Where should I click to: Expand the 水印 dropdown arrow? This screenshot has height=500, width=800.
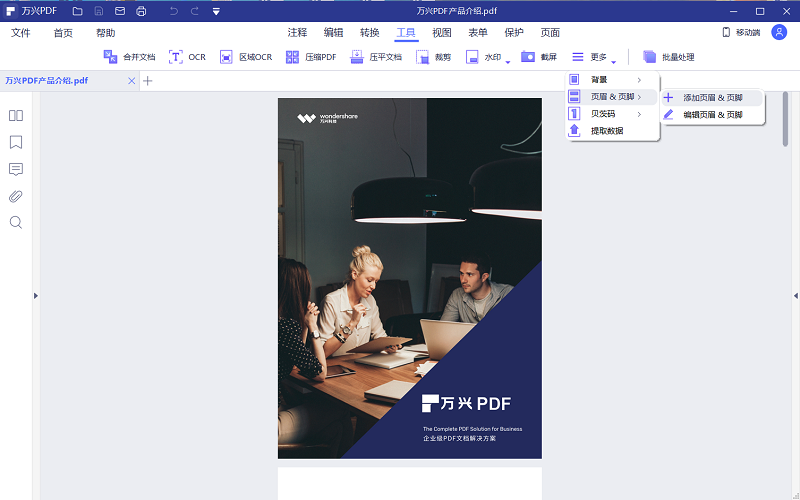tap(508, 62)
